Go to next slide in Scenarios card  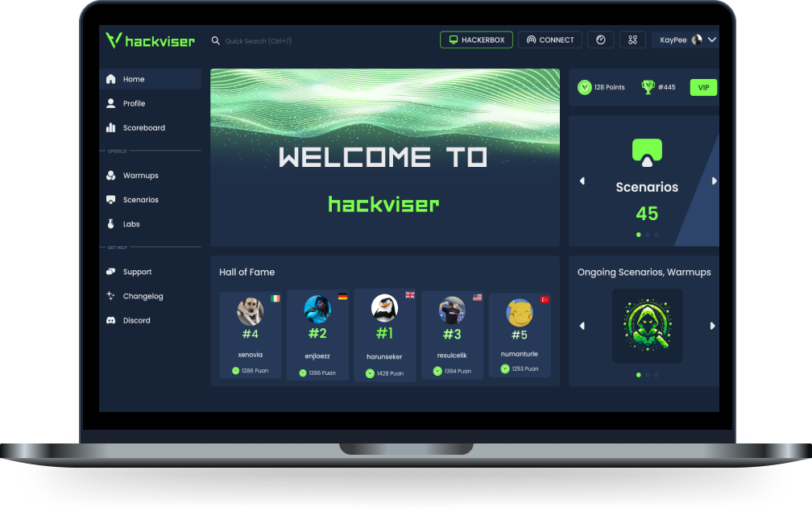(x=714, y=181)
